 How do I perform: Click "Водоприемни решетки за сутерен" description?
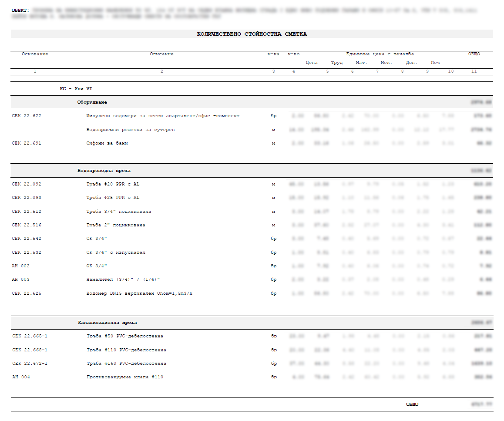click(131, 130)
